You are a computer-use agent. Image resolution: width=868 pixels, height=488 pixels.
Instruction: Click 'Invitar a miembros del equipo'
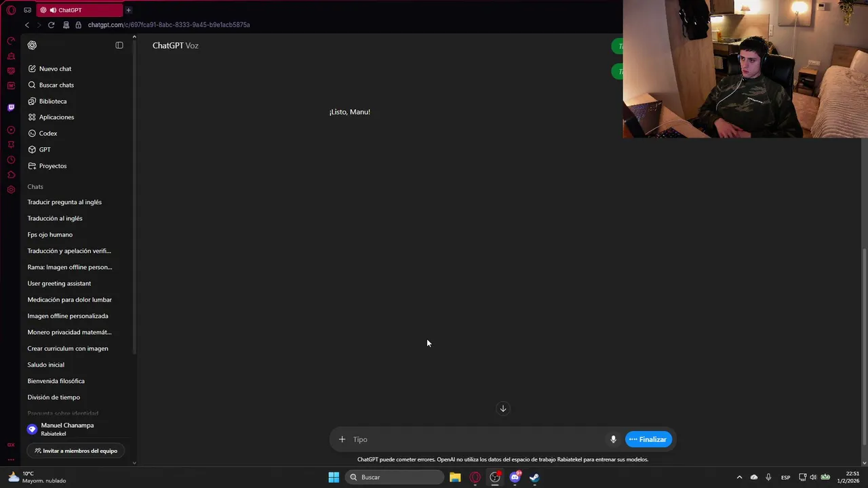[x=76, y=451]
